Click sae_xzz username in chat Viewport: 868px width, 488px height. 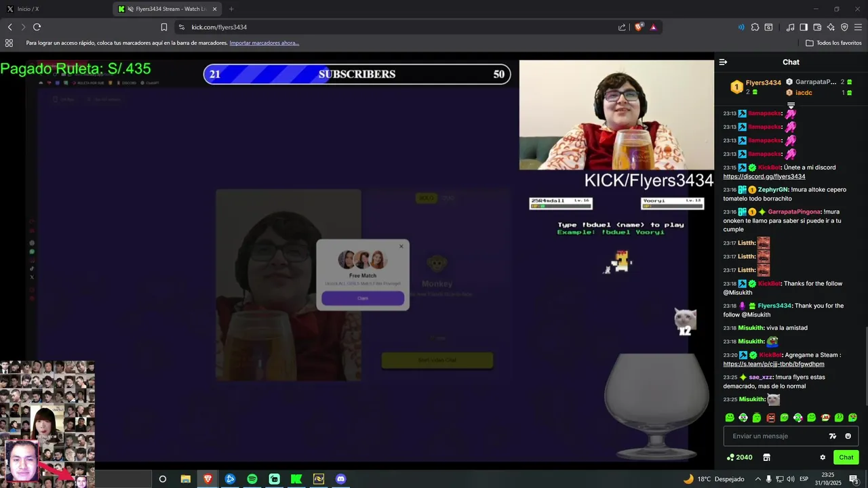pyautogui.click(x=760, y=377)
